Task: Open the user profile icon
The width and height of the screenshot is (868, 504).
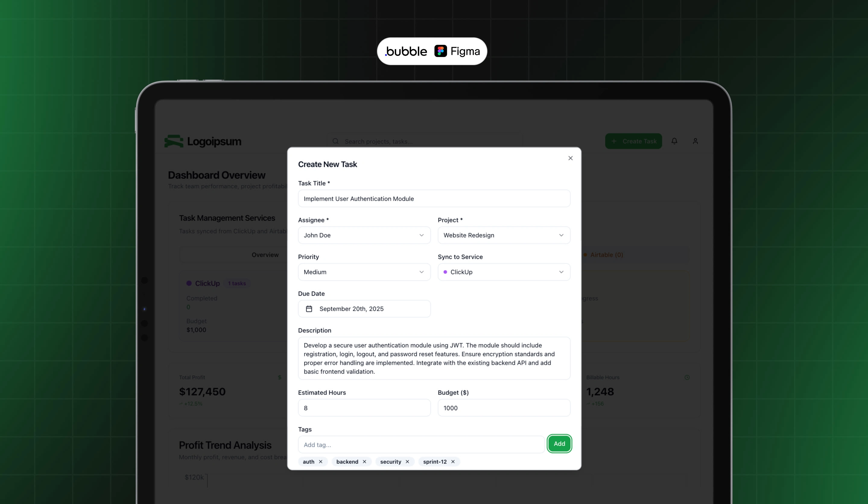Action: click(x=695, y=141)
